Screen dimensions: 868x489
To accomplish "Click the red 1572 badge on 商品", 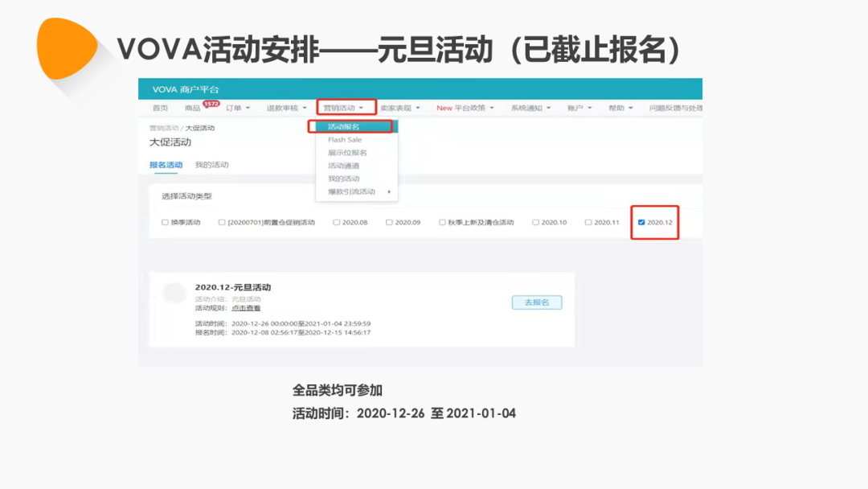I will coord(211,104).
